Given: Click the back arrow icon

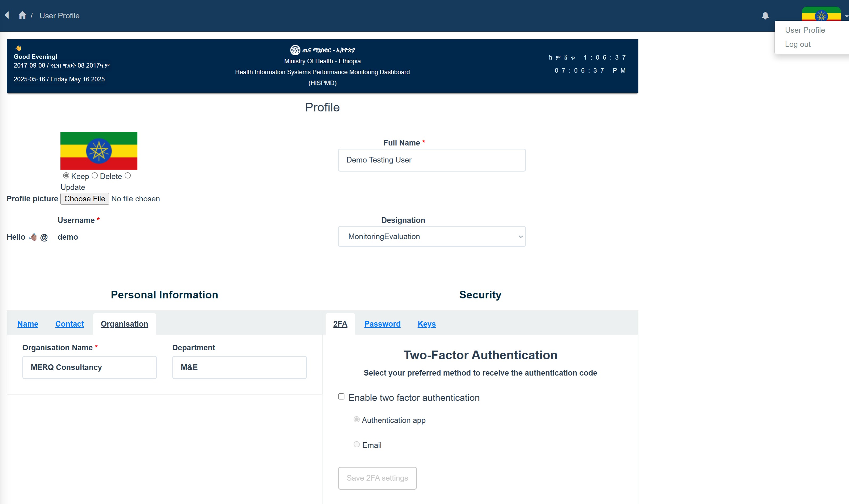Looking at the screenshot, I should pos(7,15).
